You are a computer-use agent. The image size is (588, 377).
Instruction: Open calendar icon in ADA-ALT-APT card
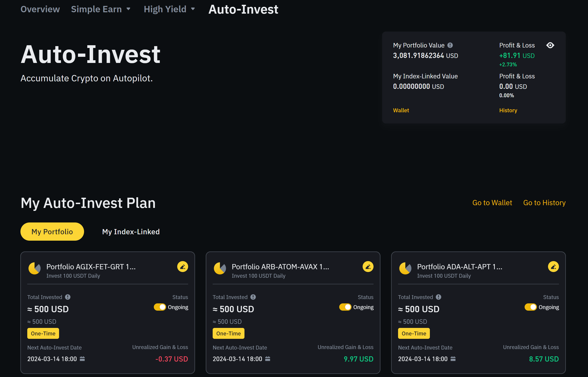453,359
